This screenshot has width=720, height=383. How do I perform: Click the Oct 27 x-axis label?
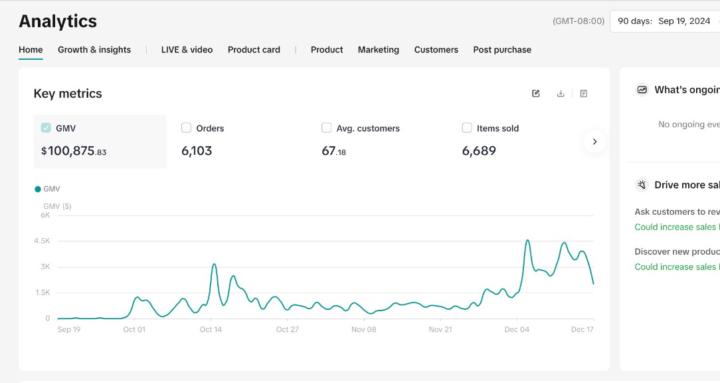coord(287,330)
